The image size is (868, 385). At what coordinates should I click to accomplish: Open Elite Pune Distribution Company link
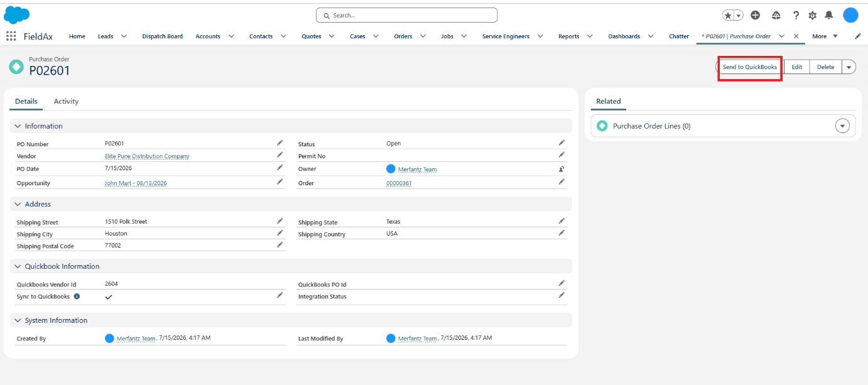tap(147, 156)
